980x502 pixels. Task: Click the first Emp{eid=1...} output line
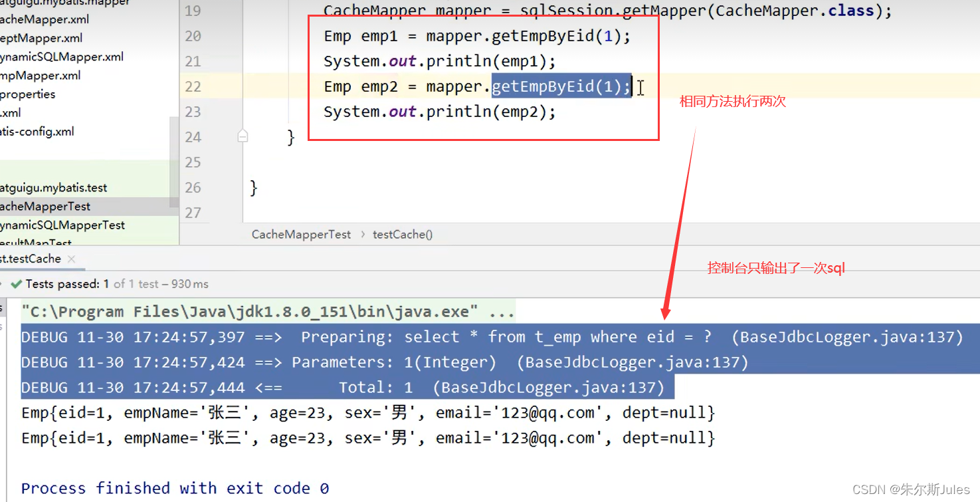coord(368,412)
